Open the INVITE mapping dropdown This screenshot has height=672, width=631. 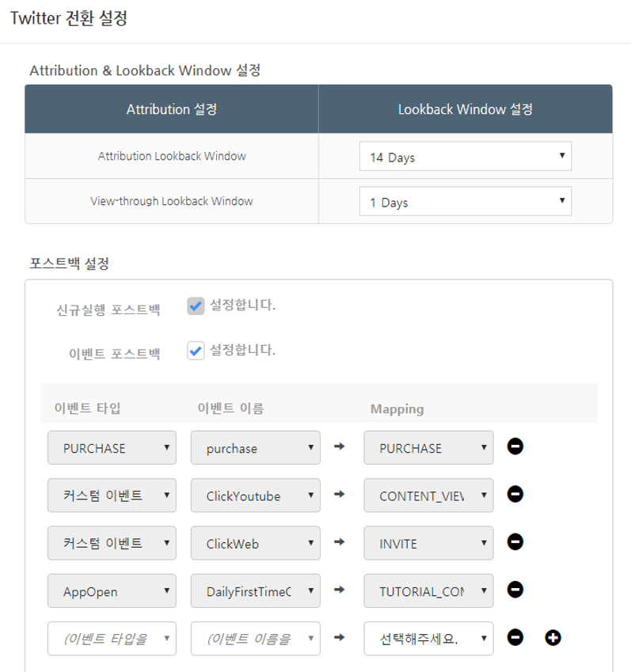point(428,543)
